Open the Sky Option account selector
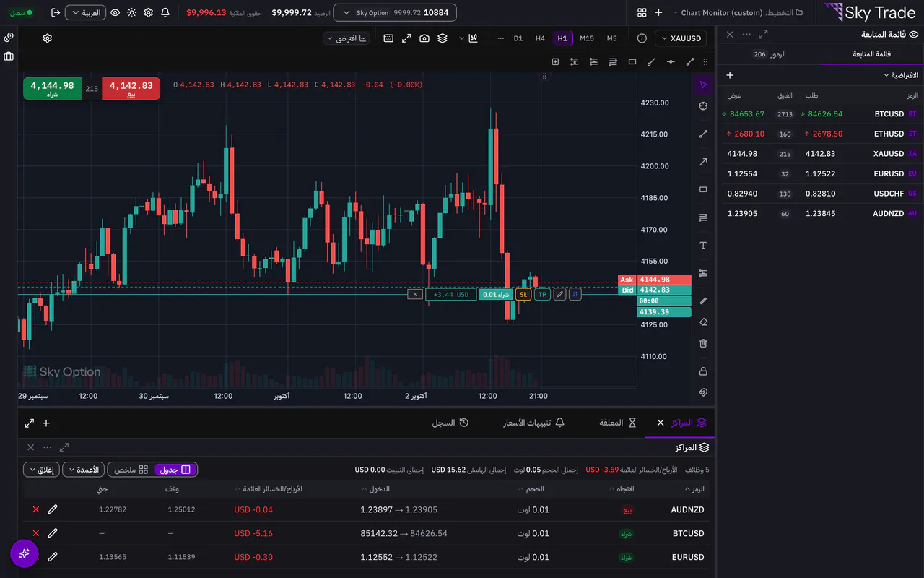The image size is (924, 578). tap(396, 13)
